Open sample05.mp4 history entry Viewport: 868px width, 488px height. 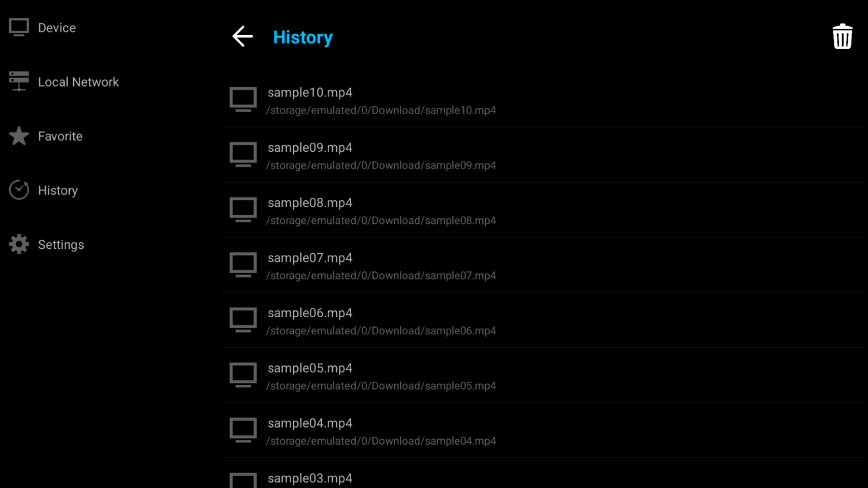[x=310, y=368]
